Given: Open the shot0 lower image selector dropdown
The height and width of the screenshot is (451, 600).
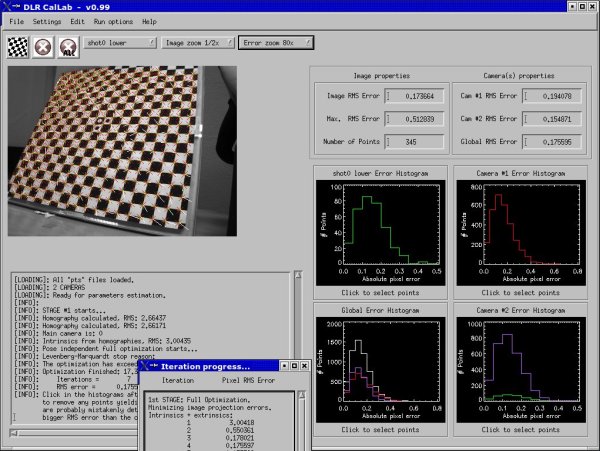Looking at the screenshot, I should 121,43.
